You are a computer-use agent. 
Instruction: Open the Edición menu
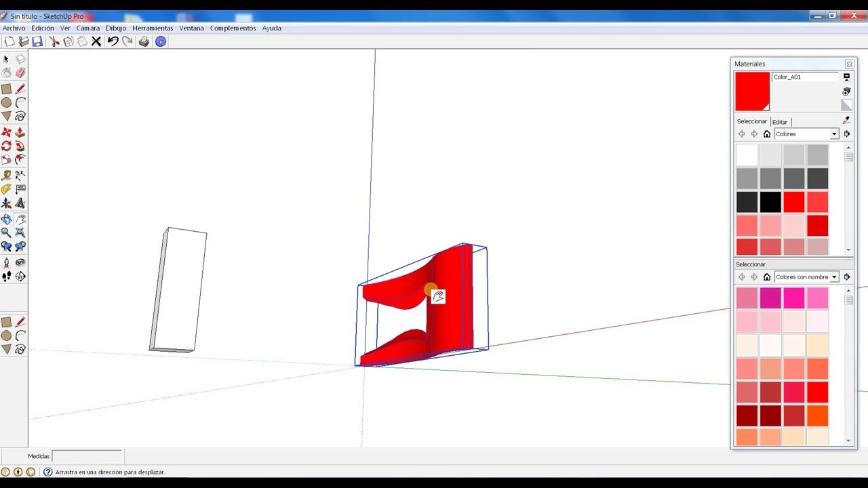coord(43,28)
